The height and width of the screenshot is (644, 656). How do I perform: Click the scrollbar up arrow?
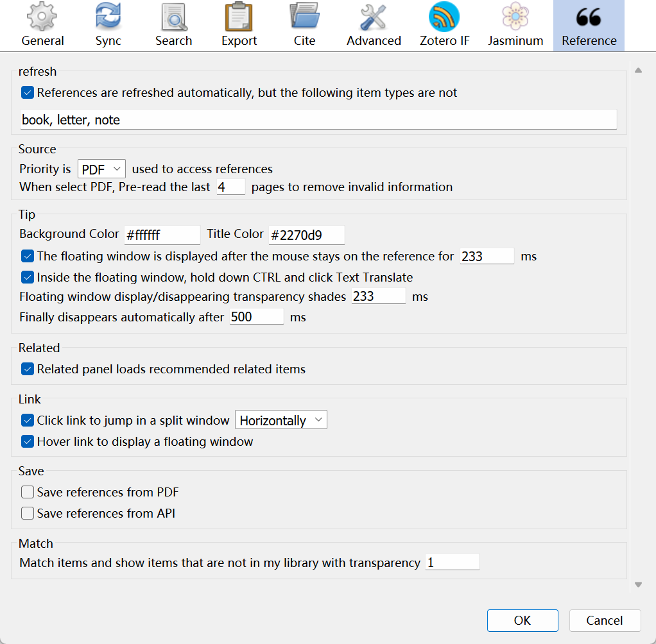click(x=639, y=71)
